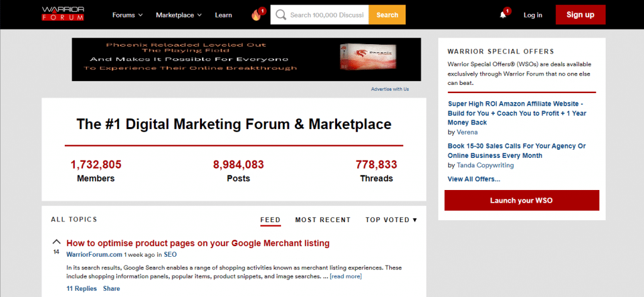Open the WarriorForum.com author profile link

(94, 255)
